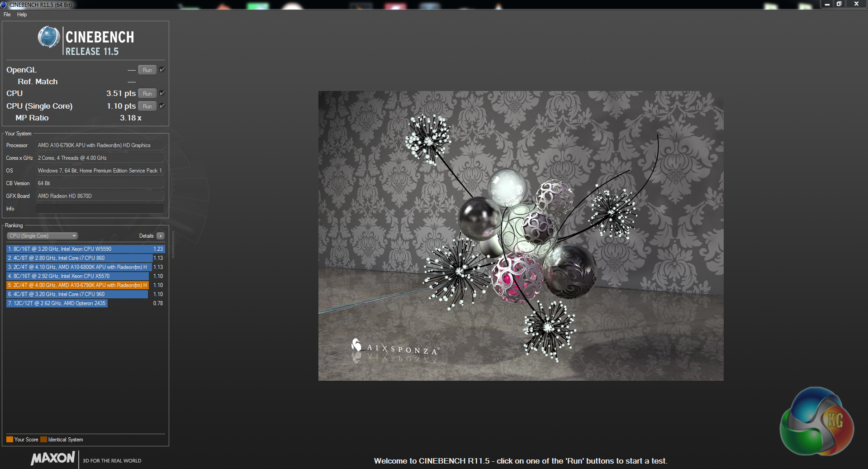868x469 pixels.
Task: Toggle the OpenGL test checkbox
Action: pyautogui.click(x=162, y=69)
